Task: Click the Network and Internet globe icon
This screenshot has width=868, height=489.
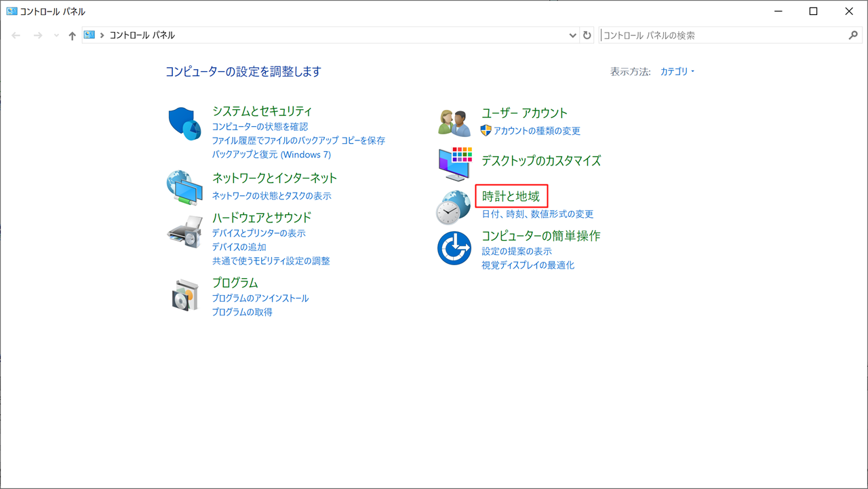Action: click(x=184, y=187)
